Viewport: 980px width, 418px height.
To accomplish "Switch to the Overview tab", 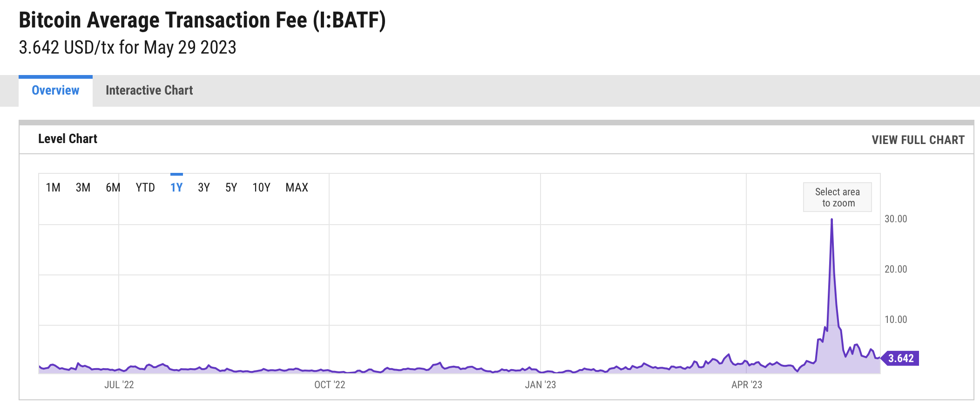I will coord(55,90).
